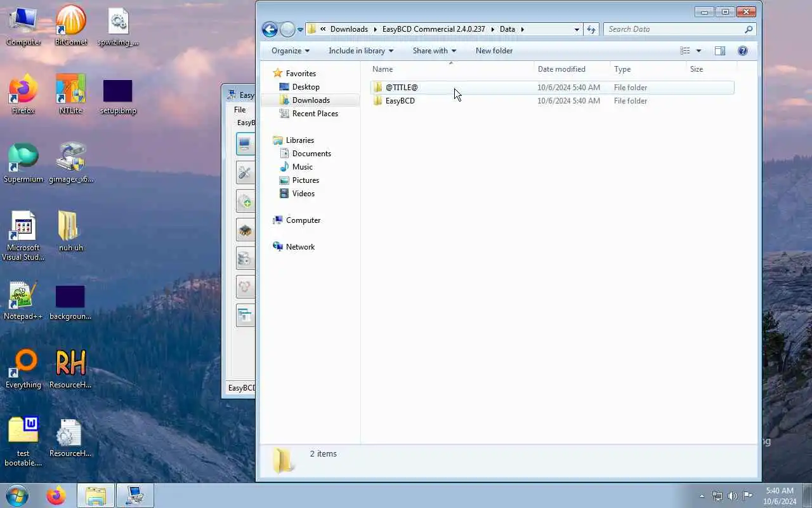Select the Supermium desktop icon
Image resolution: width=812 pixels, height=508 pixels.
(x=23, y=163)
